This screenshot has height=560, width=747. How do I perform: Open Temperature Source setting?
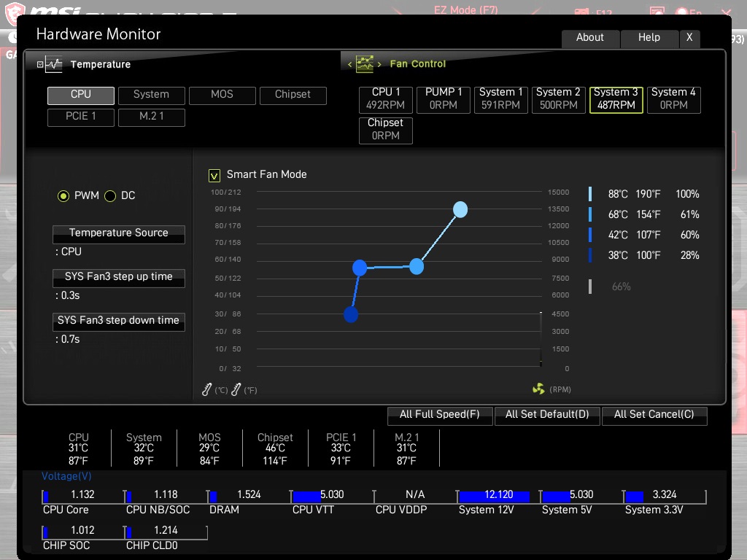pos(119,234)
